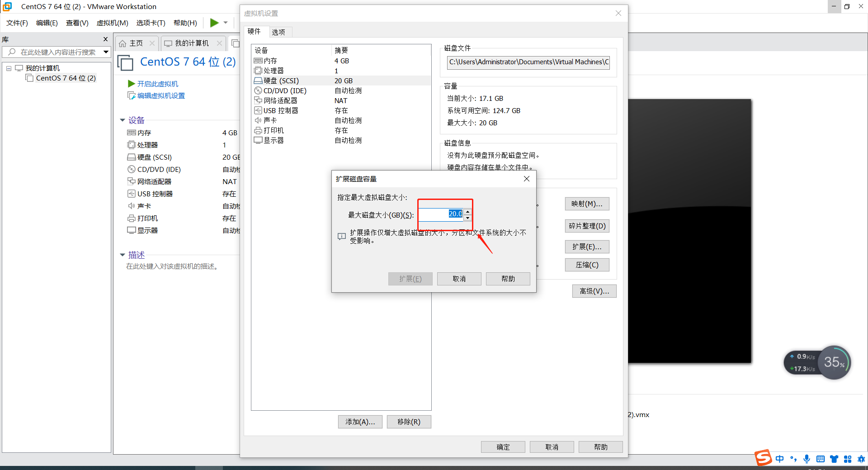
Task: Click the 开启此虚拟机 link
Action: pos(158,84)
